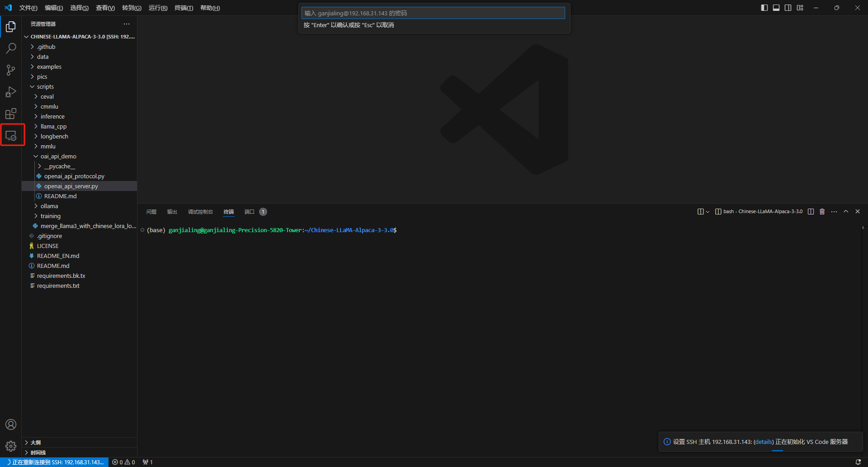Open the 终端(T) menu
The image size is (868, 467).
point(184,8)
